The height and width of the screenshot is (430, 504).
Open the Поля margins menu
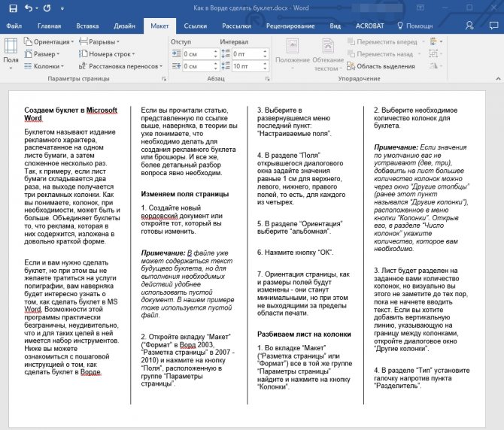coord(11,54)
